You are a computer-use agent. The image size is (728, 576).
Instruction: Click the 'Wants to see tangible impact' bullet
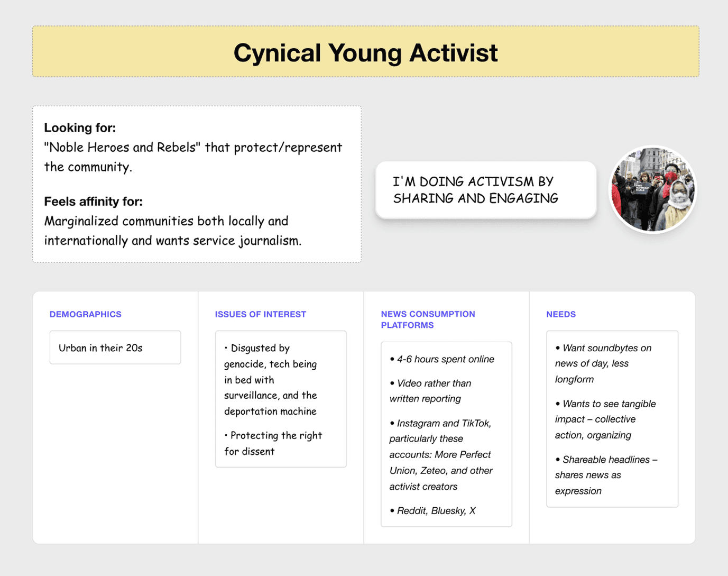(605, 419)
